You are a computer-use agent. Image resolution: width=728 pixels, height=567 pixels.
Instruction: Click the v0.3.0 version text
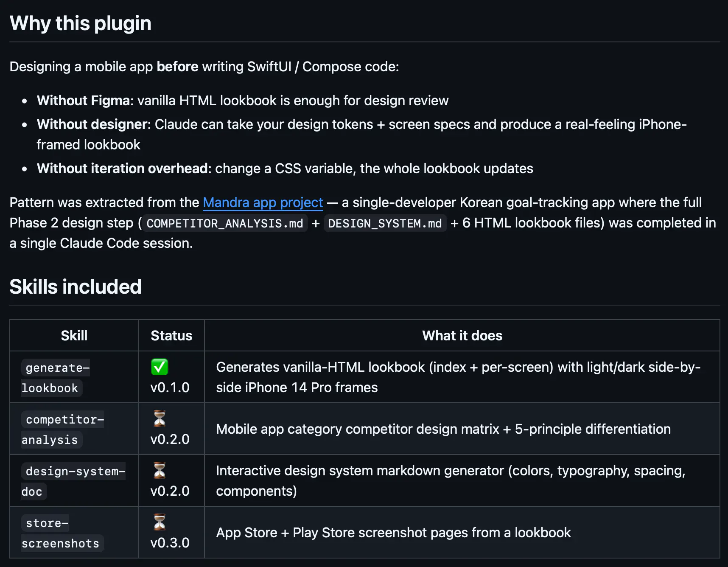[x=170, y=543]
